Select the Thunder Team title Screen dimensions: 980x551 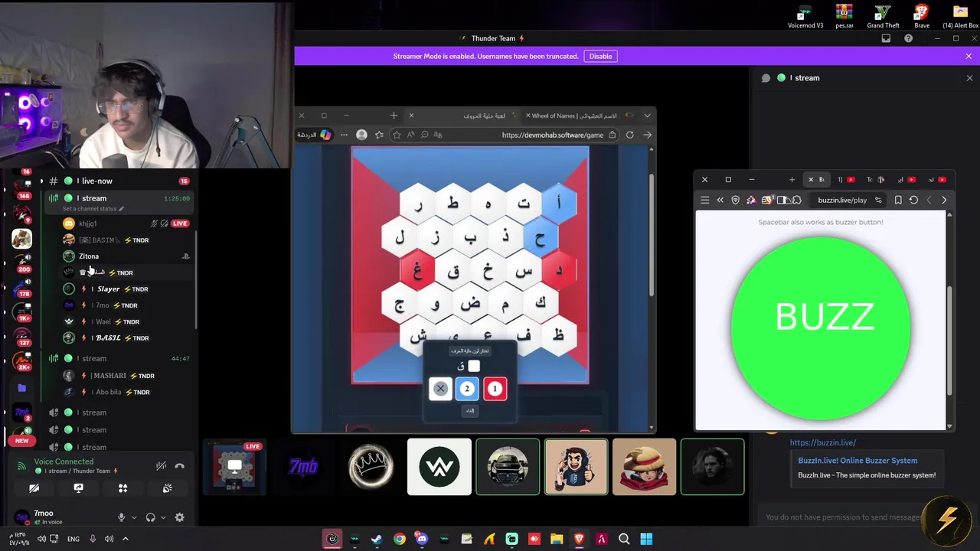point(493,38)
